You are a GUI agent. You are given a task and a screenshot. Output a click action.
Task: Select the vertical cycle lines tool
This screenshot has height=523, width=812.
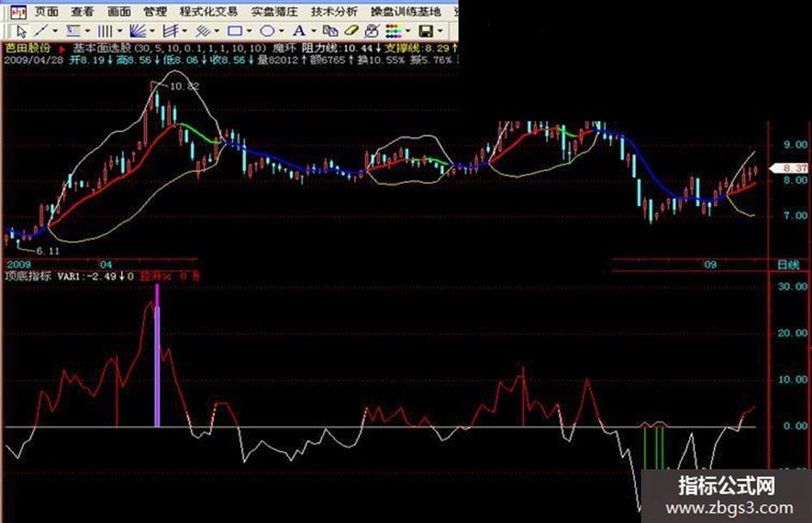[x=105, y=32]
